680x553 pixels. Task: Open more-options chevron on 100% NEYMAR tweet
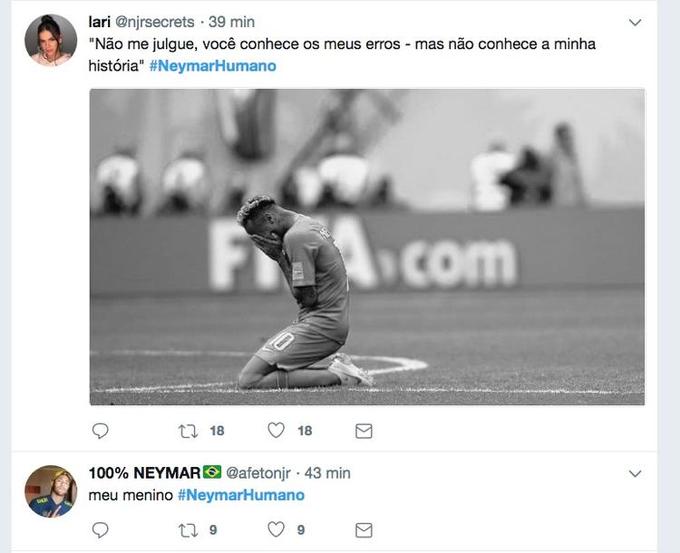pyautogui.click(x=634, y=473)
